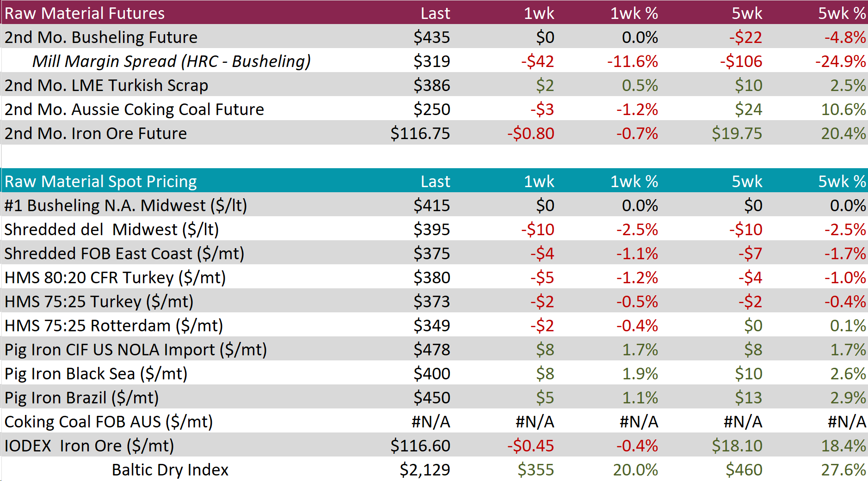Screen dimensions: 868x481
Task: Click the Raw Material Futures header
Action: (85, 13)
